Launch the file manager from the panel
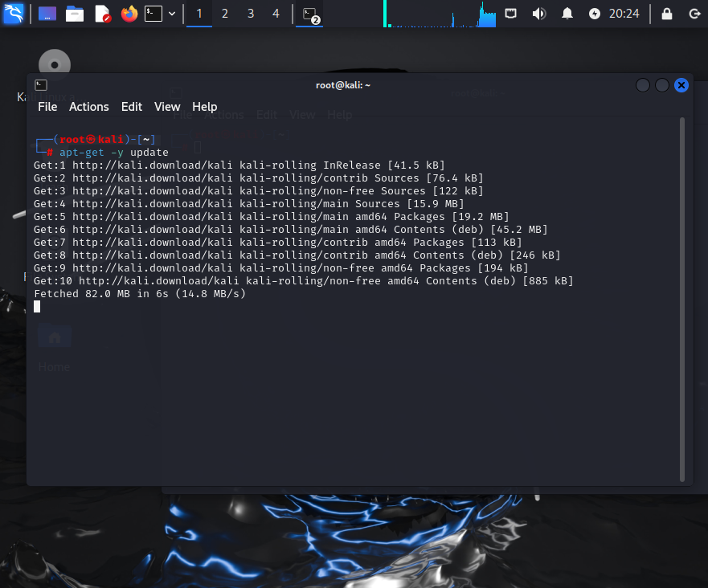708x588 pixels. pos(75,14)
